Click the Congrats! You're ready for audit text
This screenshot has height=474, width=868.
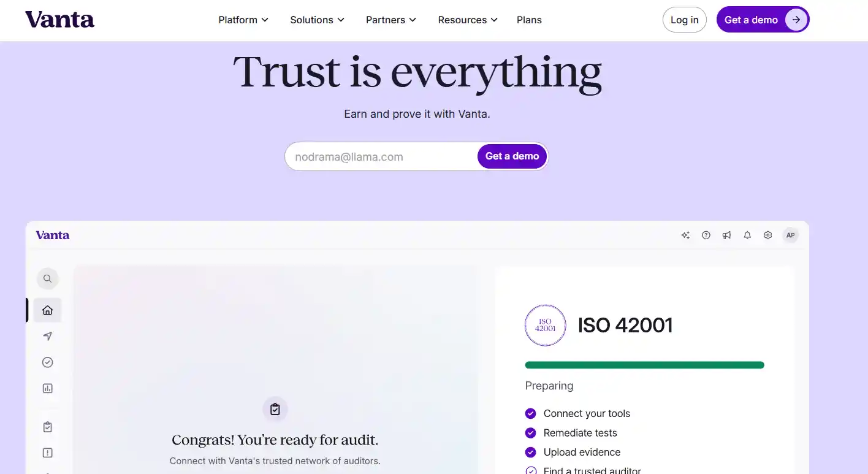[x=275, y=440]
